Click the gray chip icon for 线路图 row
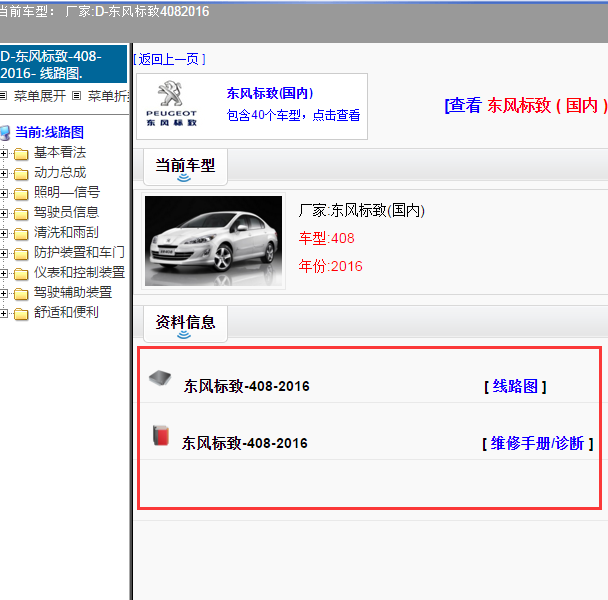 160,378
